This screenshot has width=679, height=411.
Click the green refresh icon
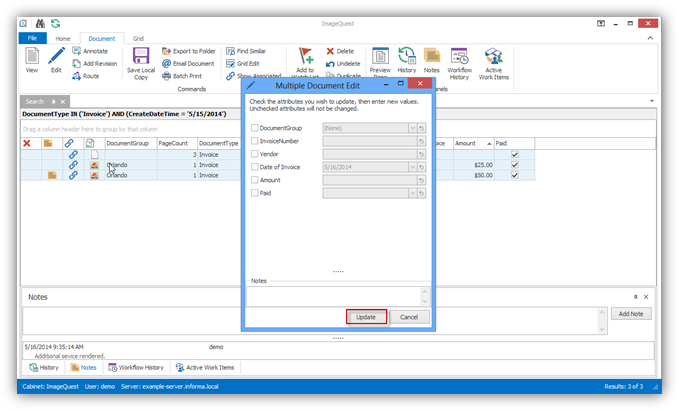[55, 23]
